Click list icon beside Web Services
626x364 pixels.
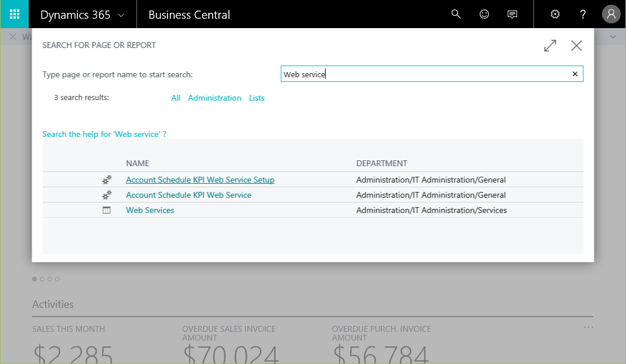click(107, 210)
